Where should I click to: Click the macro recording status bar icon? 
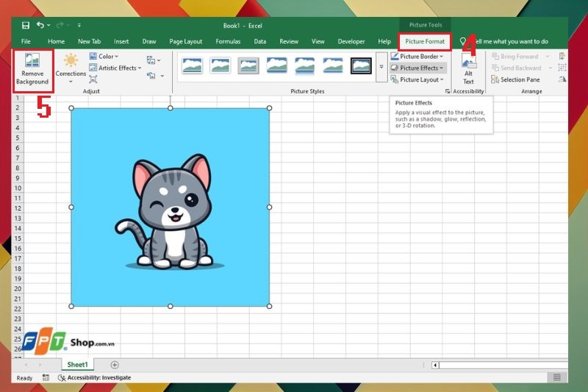(x=46, y=377)
